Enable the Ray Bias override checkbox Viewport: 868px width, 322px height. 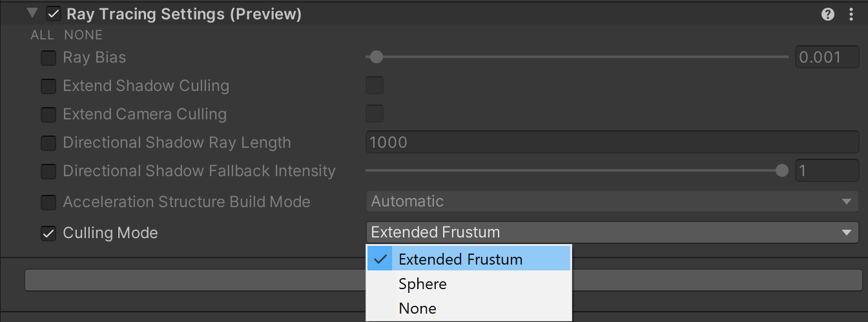48,58
